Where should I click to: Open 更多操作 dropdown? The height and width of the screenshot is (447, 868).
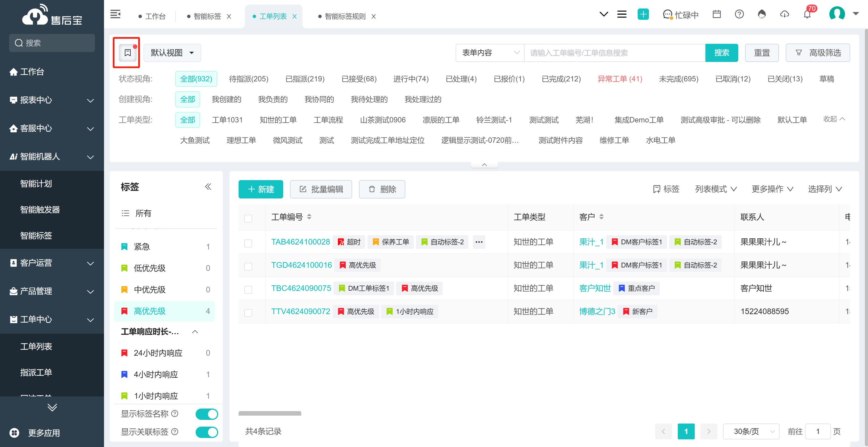[772, 189]
